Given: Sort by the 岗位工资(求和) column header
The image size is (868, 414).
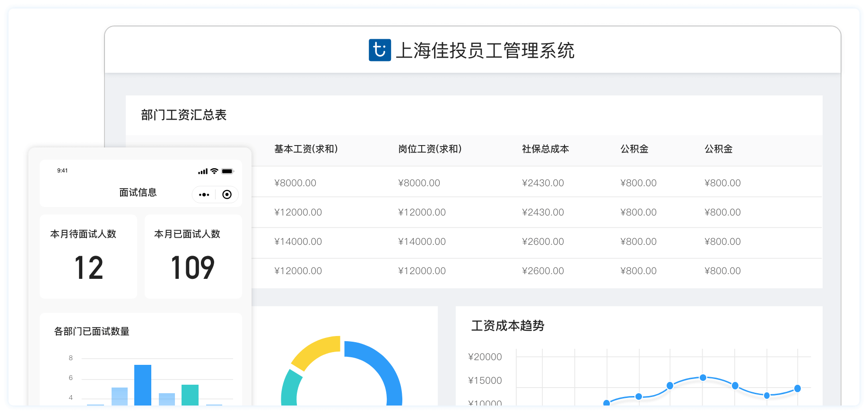Looking at the screenshot, I should (430, 149).
